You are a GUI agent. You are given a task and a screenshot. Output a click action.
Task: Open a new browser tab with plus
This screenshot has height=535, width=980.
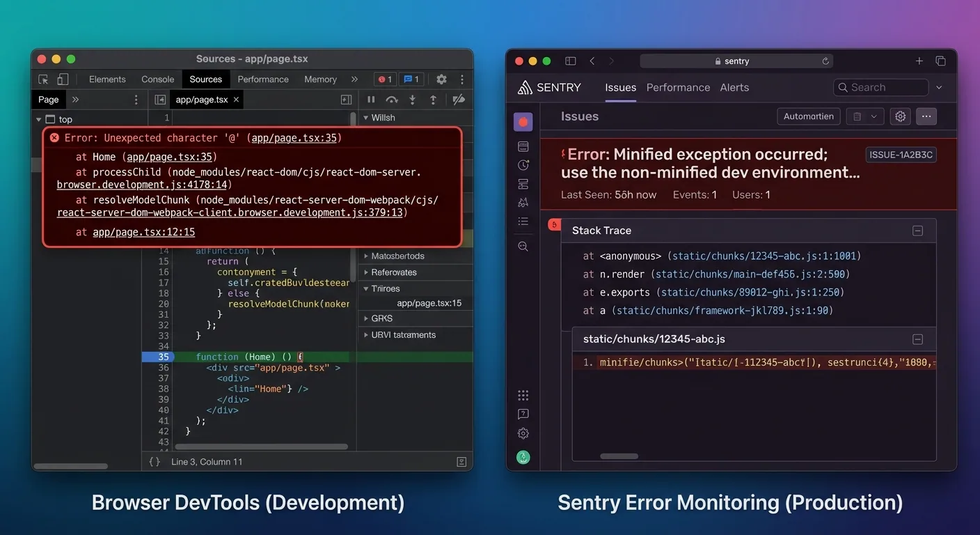click(919, 61)
